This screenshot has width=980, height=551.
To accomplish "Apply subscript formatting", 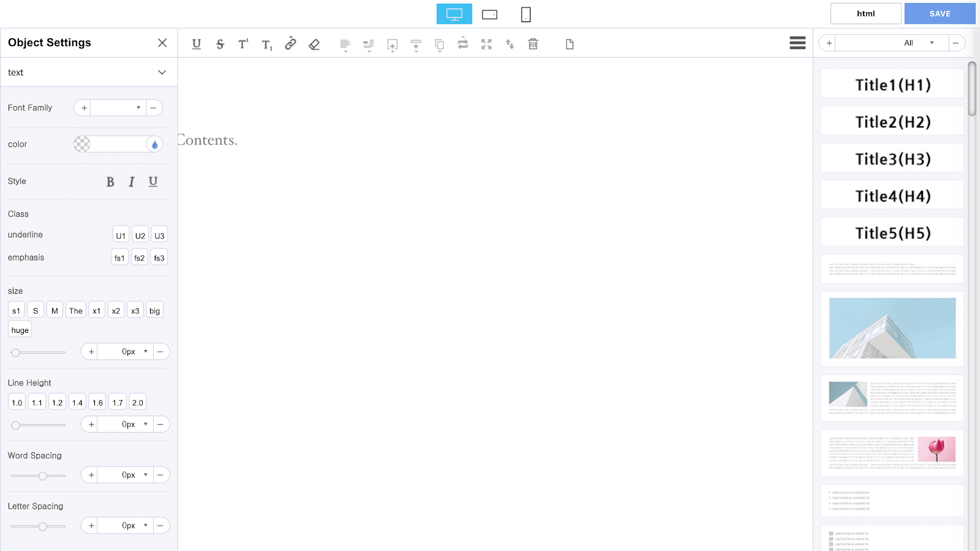I will (267, 45).
